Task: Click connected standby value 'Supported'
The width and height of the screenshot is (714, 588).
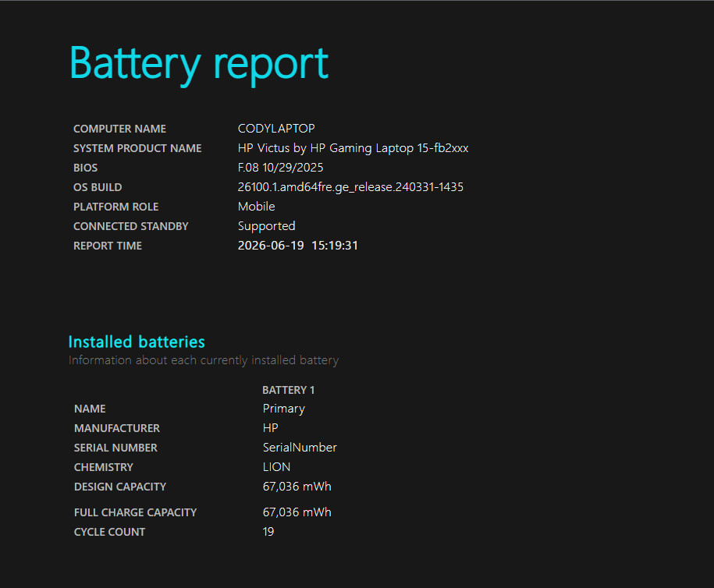Action: (266, 227)
